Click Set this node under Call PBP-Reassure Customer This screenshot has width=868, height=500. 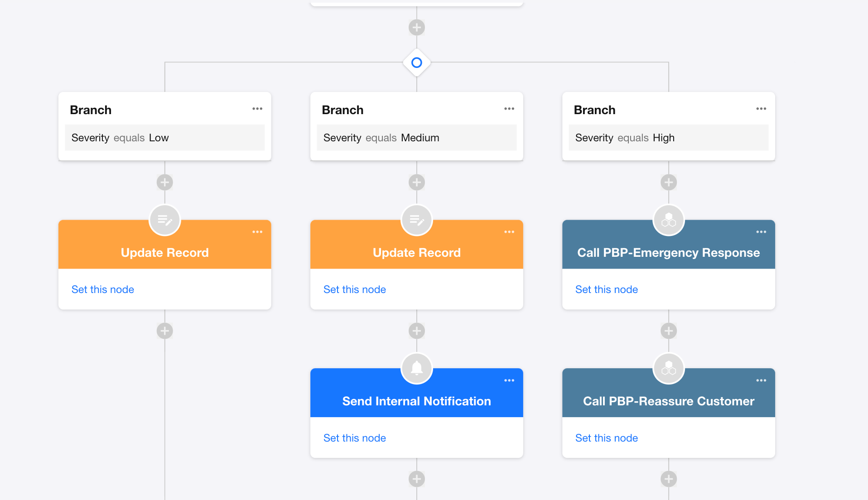(607, 438)
